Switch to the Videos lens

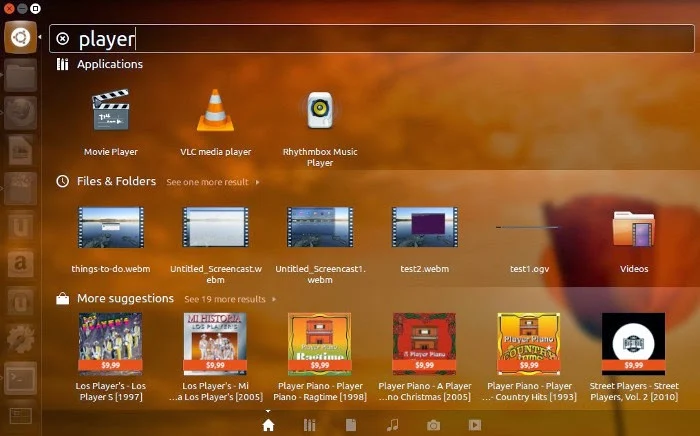pyautogui.click(x=475, y=425)
